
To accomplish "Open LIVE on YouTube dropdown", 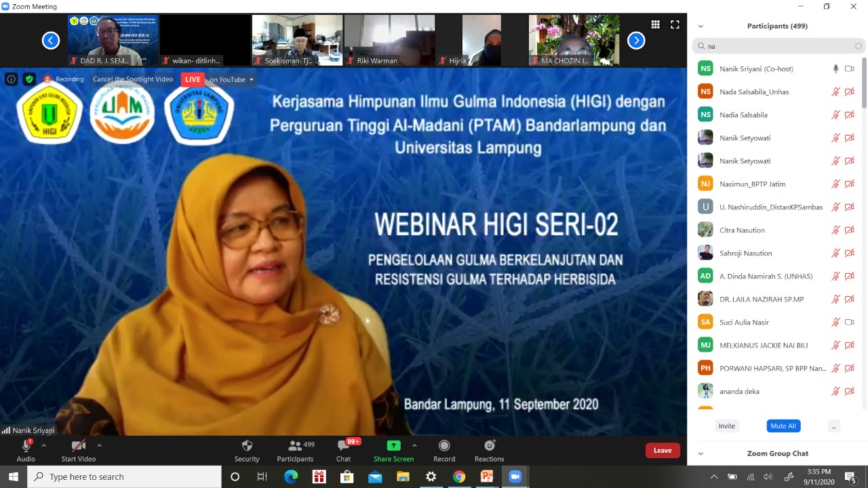I will click(x=252, y=79).
